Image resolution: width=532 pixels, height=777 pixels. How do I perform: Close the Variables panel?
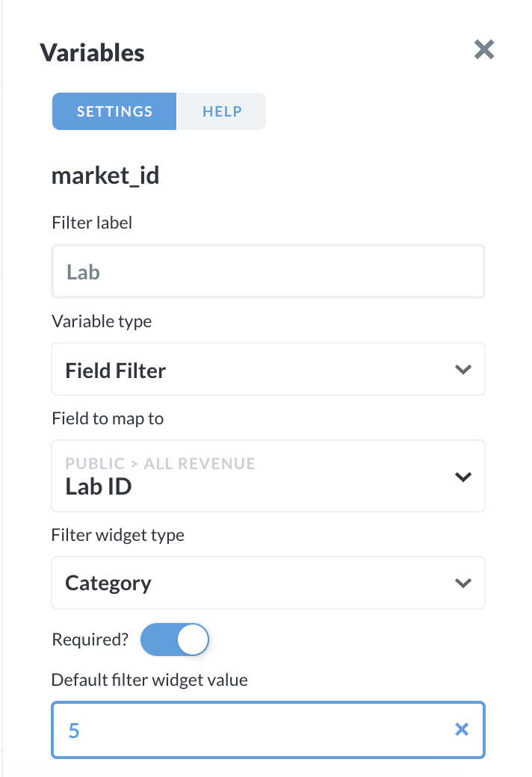coord(484,50)
